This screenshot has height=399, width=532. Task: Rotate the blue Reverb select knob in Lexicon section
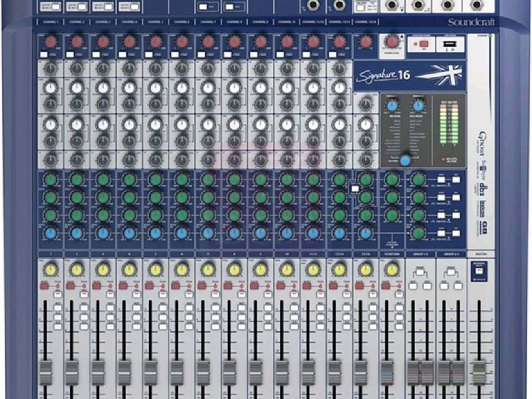(392, 106)
